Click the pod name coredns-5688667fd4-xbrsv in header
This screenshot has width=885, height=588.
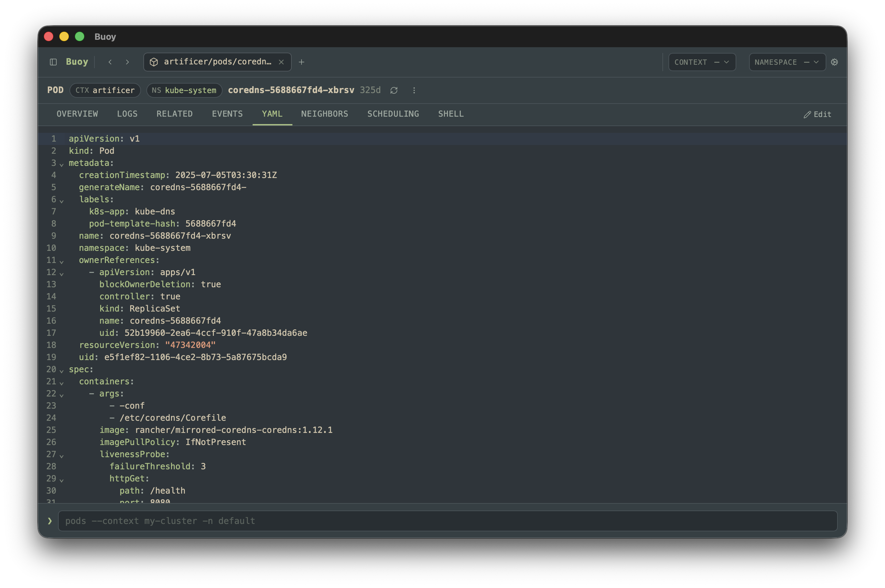coord(291,90)
